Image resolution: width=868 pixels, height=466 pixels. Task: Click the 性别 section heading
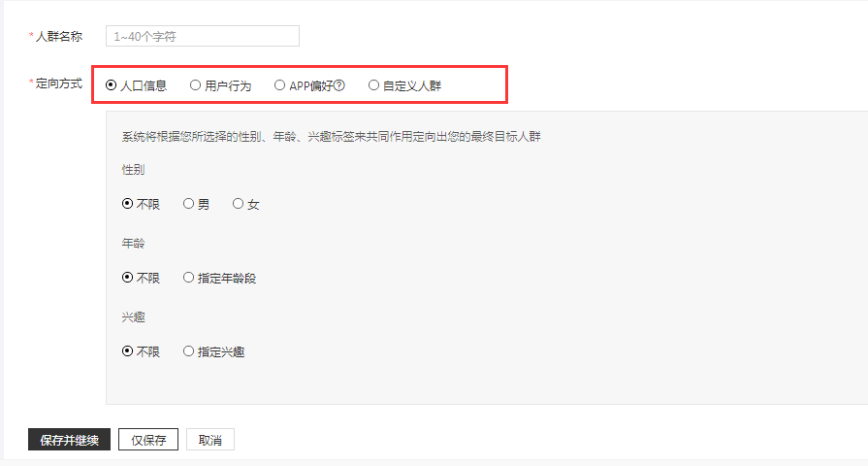(x=133, y=169)
